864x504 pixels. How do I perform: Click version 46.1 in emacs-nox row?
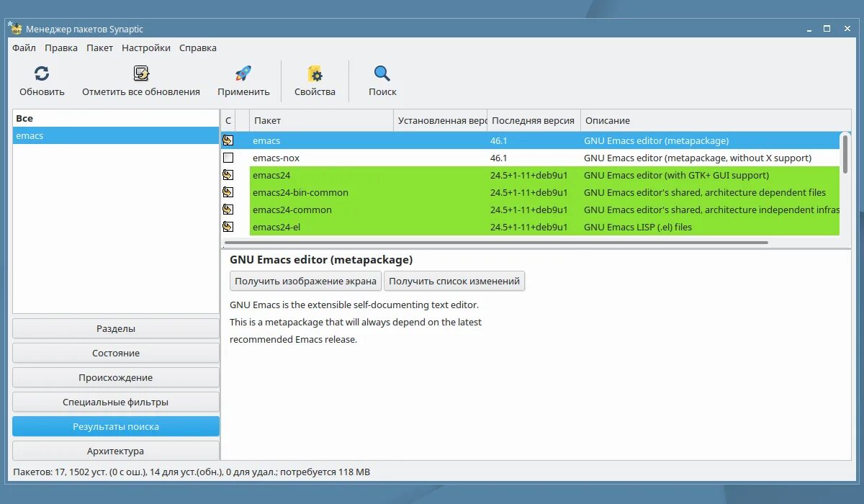pyautogui.click(x=499, y=158)
